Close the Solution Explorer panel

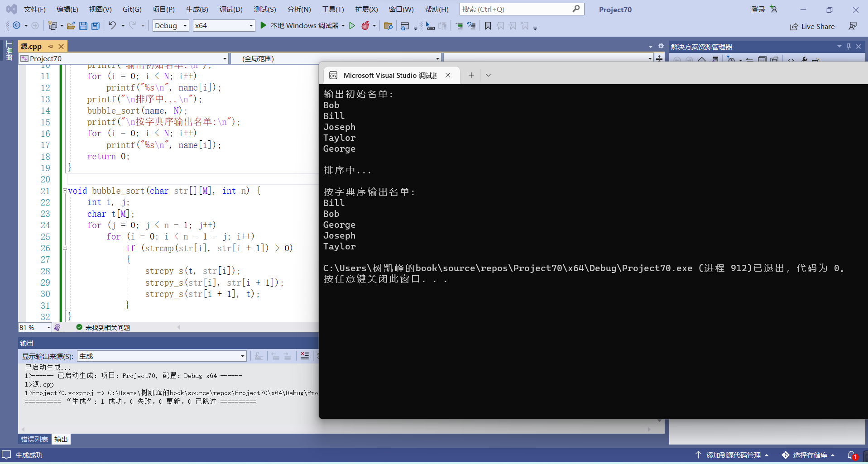click(x=858, y=46)
